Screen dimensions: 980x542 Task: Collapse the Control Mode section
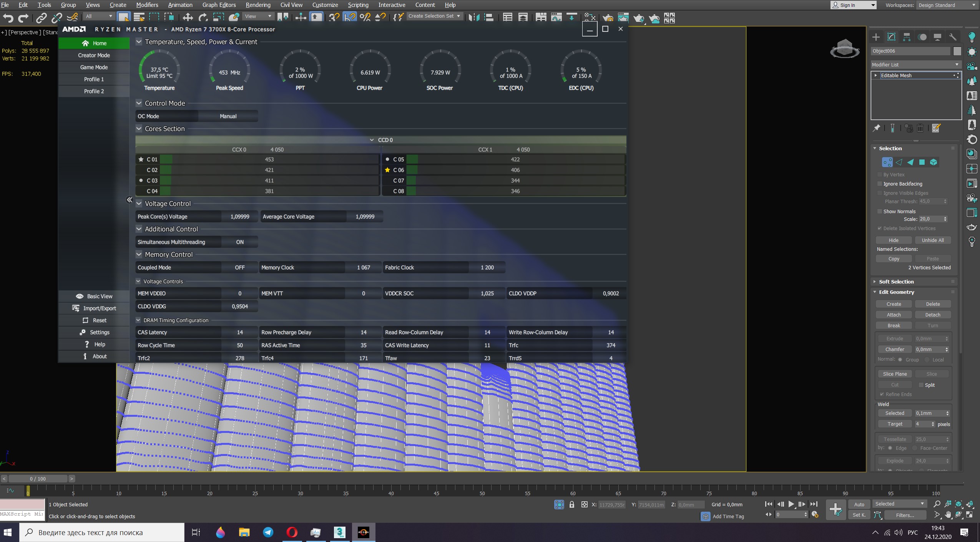click(x=139, y=103)
